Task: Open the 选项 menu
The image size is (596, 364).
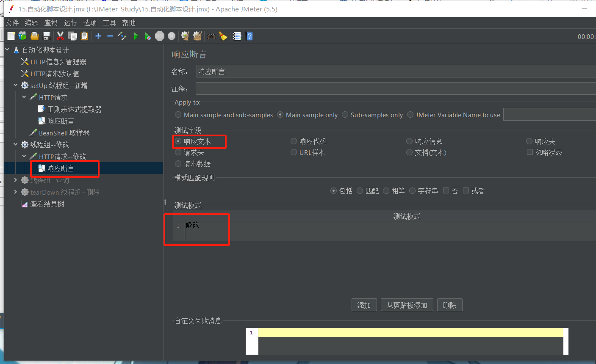Action: tap(90, 23)
